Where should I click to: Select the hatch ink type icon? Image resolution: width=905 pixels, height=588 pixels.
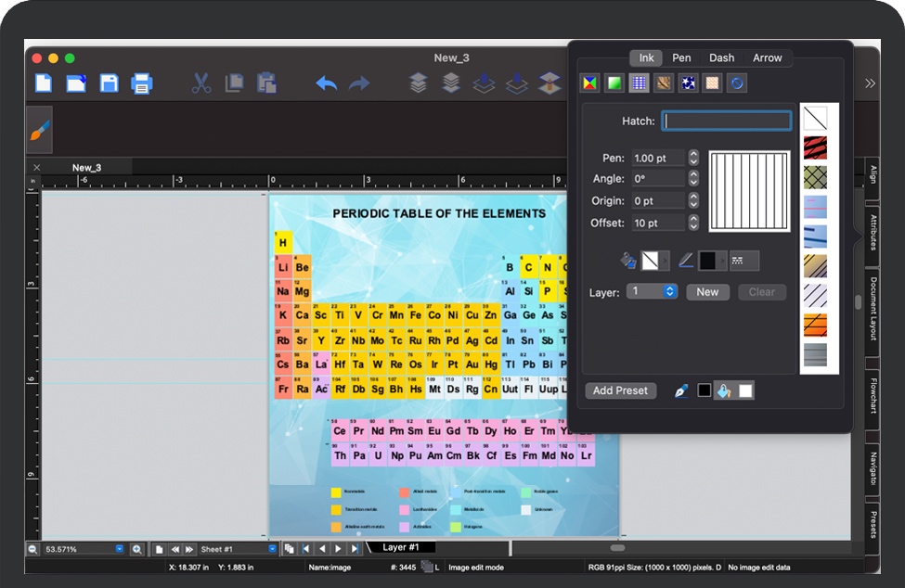click(x=638, y=83)
